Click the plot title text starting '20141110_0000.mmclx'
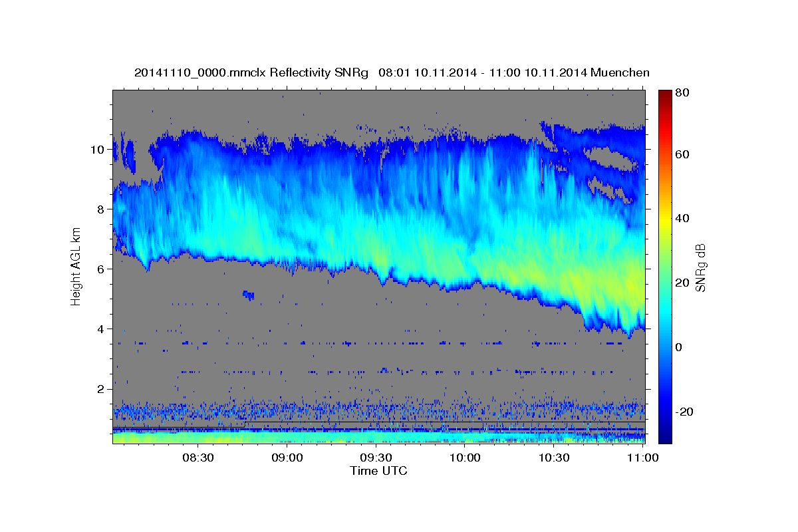Image resolution: width=798 pixels, height=532 pixels. click(392, 72)
